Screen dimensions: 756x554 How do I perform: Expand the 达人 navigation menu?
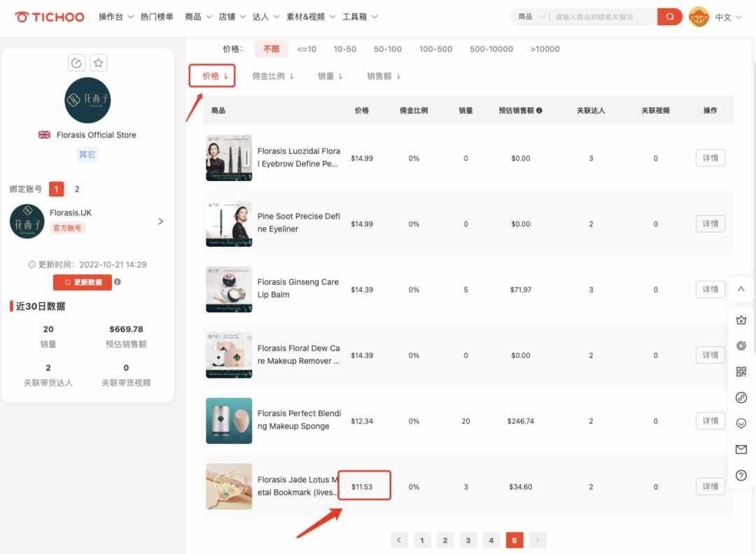click(266, 17)
